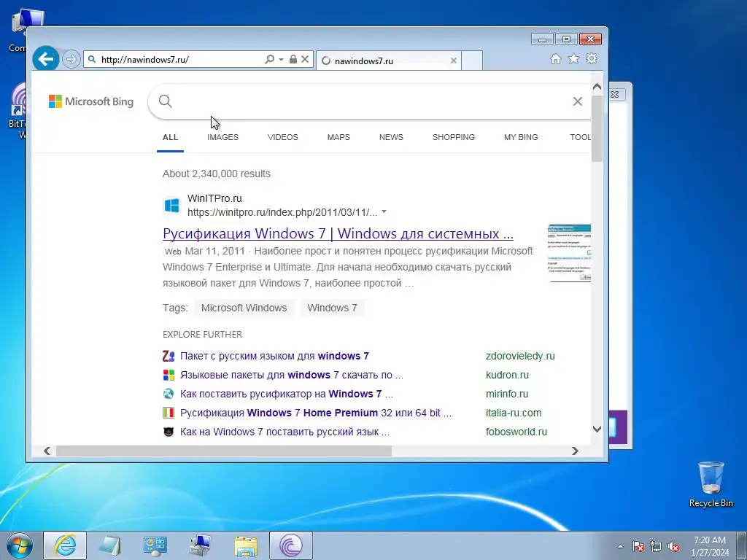Click the Microsoft Bing logo
The height and width of the screenshot is (560, 747).
(x=91, y=101)
